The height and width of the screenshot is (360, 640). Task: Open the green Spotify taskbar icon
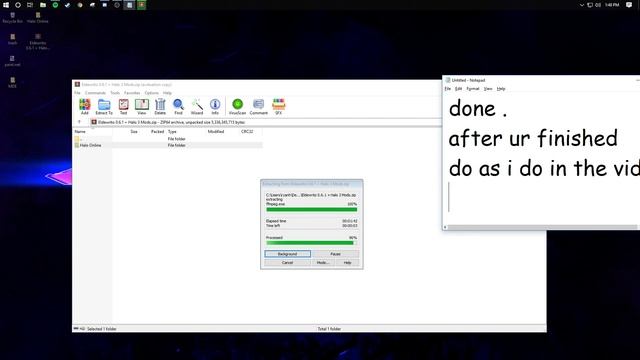pyautogui.click(x=55, y=5)
